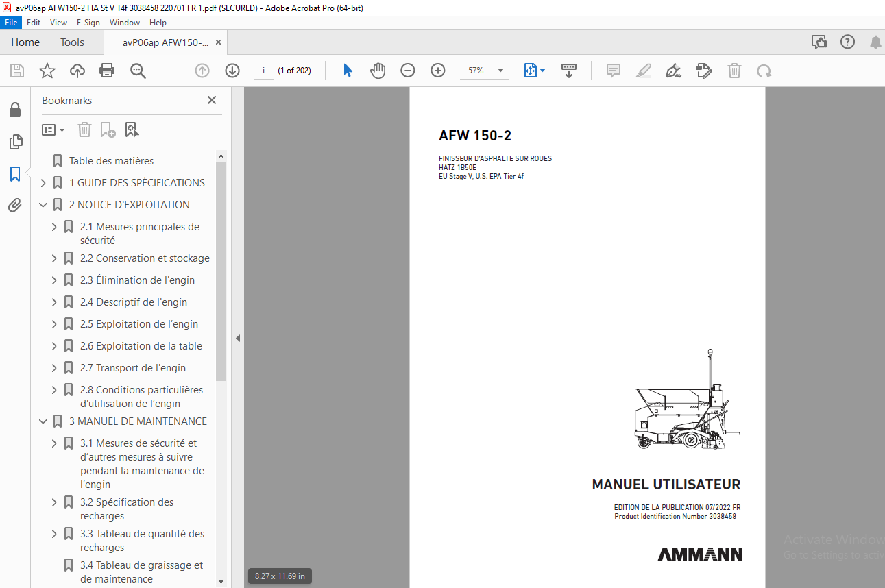
Task: Open the E-Sign menu
Action: [x=88, y=23]
